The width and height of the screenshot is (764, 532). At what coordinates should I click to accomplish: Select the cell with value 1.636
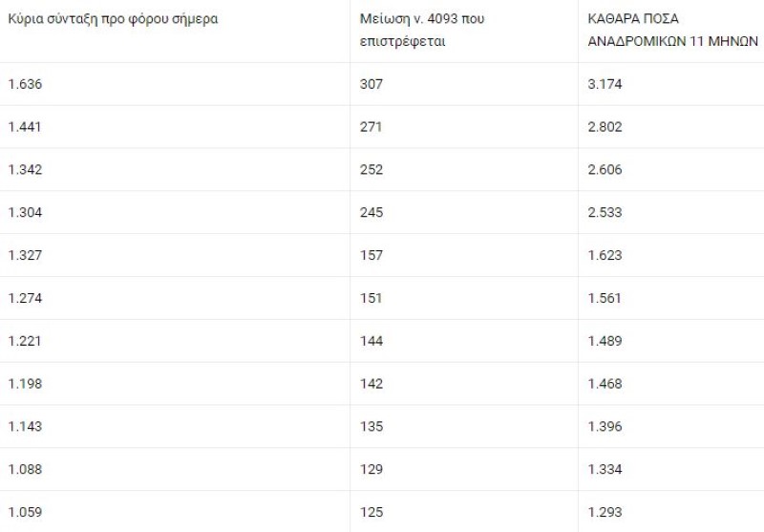pyautogui.click(x=26, y=84)
